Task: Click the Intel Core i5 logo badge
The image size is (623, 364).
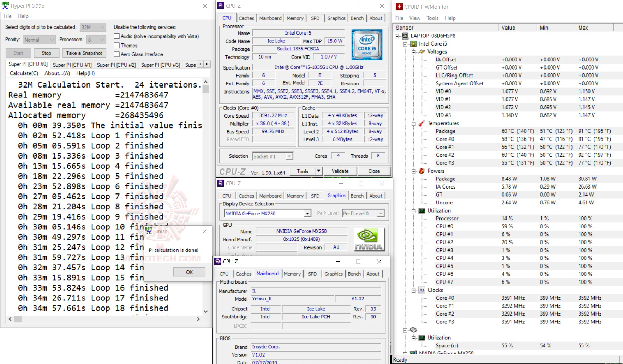Action: click(x=367, y=45)
